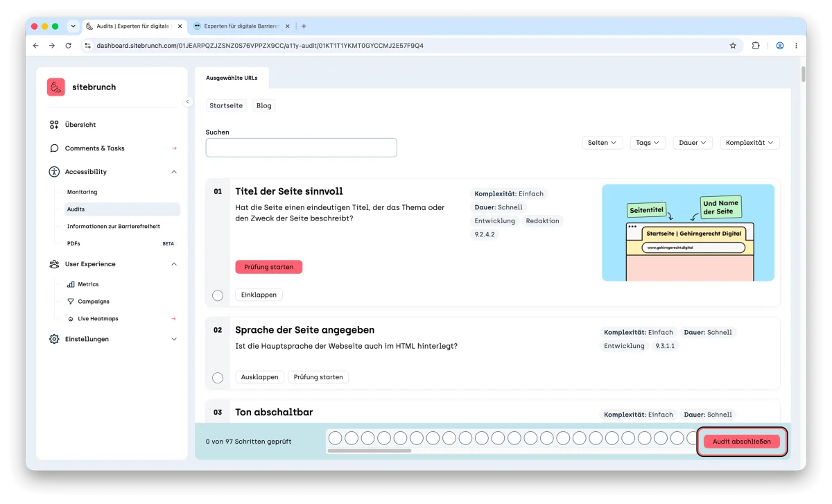Click the Redaktion tag

pos(542,221)
